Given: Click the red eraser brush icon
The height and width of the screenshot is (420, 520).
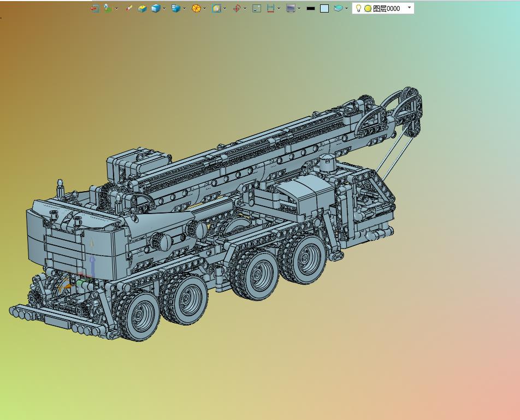Looking at the screenshot, I should click(129, 9).
